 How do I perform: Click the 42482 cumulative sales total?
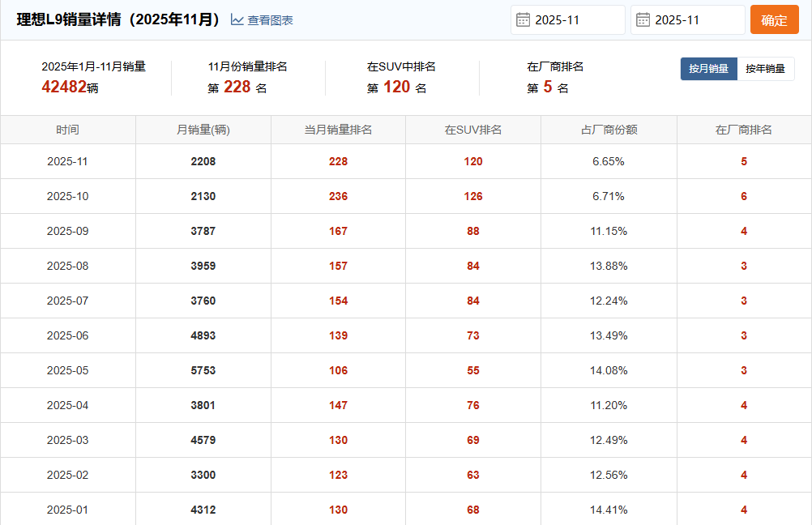pyautogui.click(x=64, y=87)
